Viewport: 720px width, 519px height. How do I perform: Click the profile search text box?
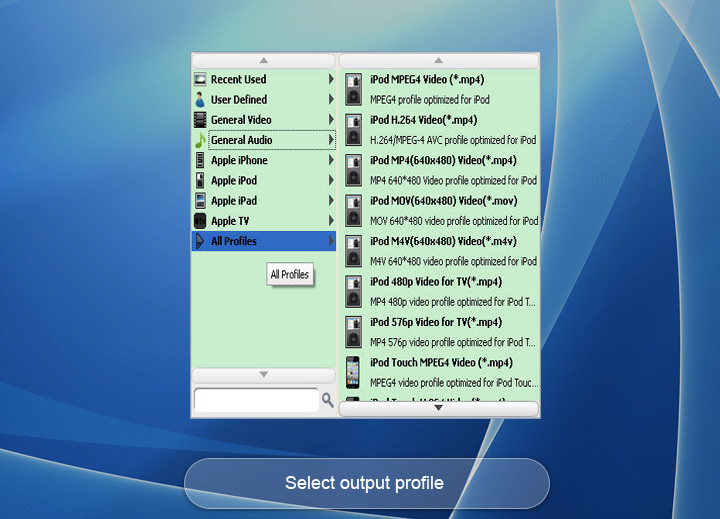click(256, 400)
